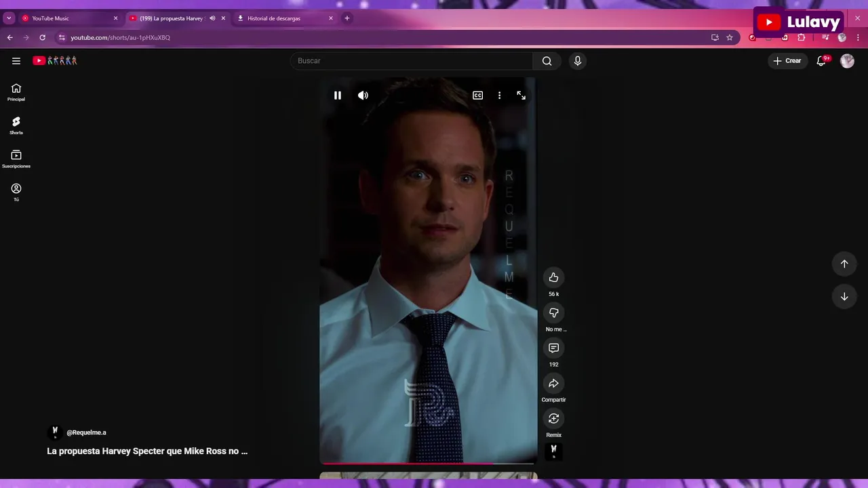This screenshot has height=488, width=868.
Task: Open Principal in the sidebar
Action: tap(16, 92)
